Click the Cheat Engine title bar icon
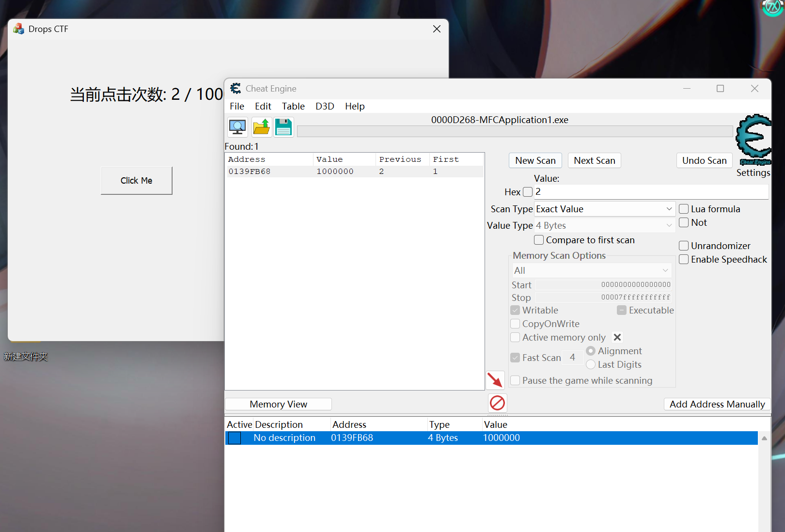785x532 pixels. (235, 88)
